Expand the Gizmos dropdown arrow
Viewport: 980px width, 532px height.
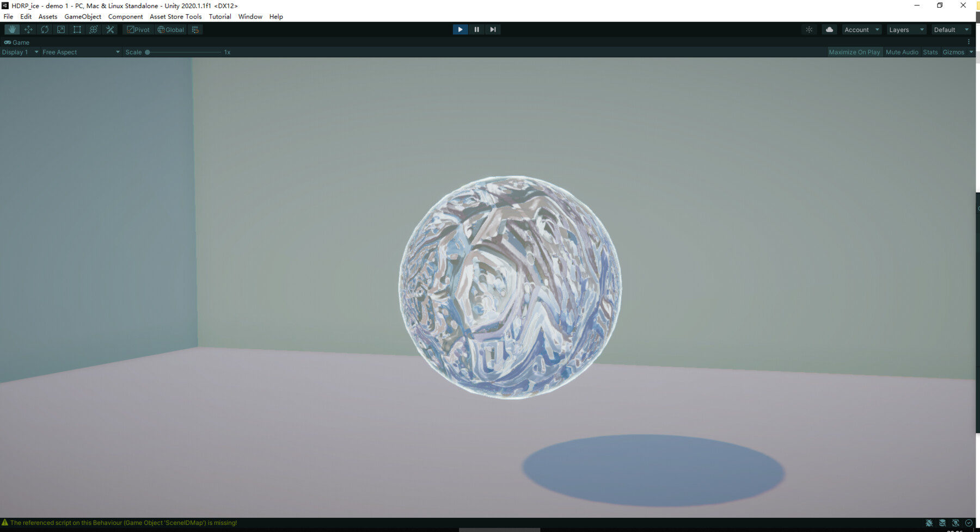971,52
